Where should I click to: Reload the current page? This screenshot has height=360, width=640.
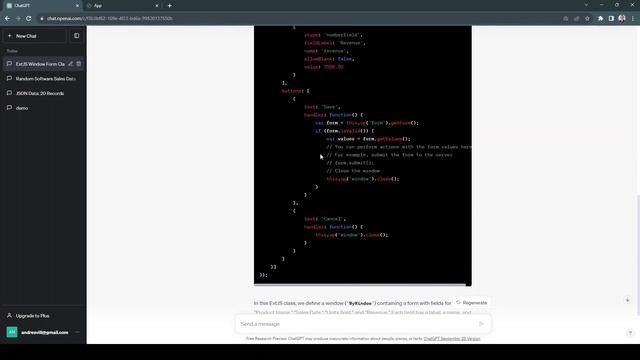pyautogui.click(x=29, y=18)
